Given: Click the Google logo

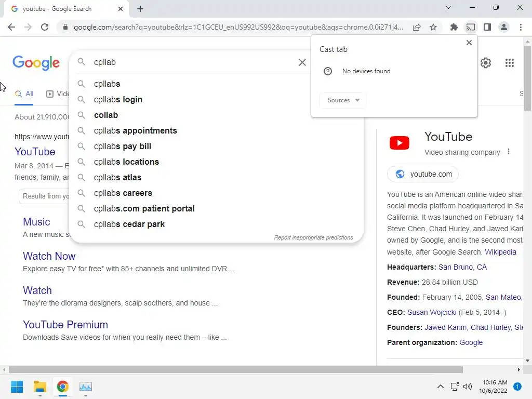Looking at the screenshot, I should tap(36, 63).
